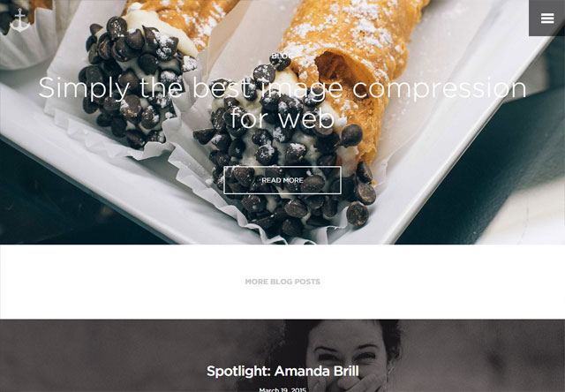565x392 pixels.
Task: Click the MORE BLOG POSTS heading
Action: pyautogui.click(x=282, y=282)
